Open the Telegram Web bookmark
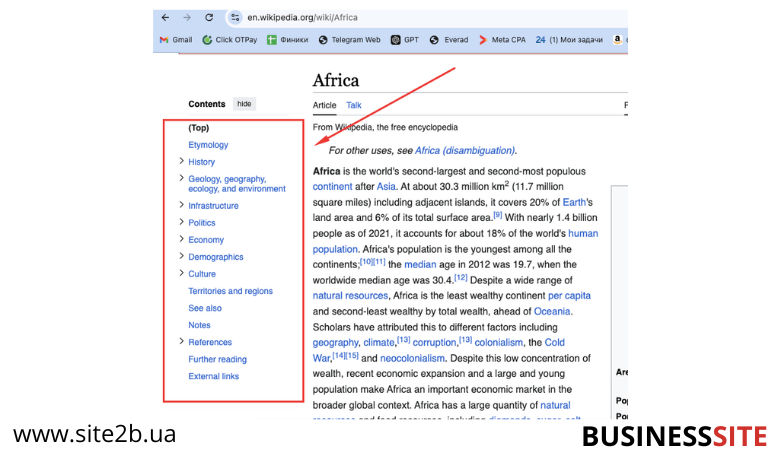 point(349,40)
